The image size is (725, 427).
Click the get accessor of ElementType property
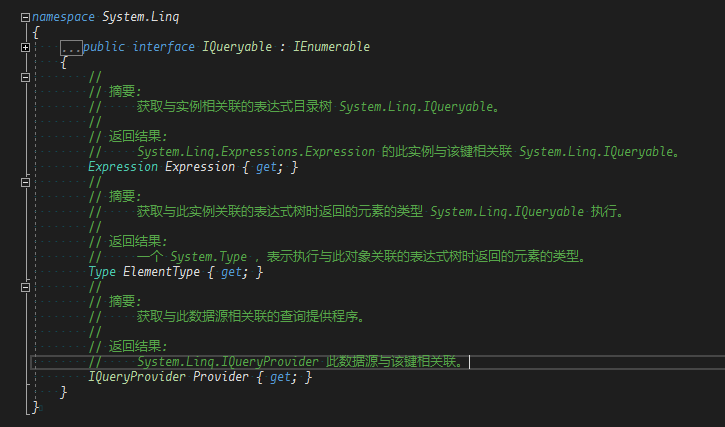coord(234,272)
